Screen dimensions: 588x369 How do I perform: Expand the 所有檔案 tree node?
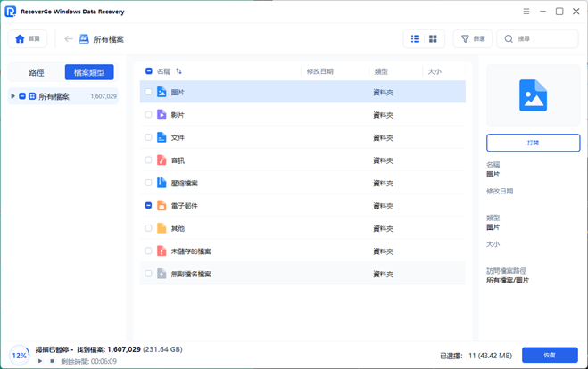[12, 96]
